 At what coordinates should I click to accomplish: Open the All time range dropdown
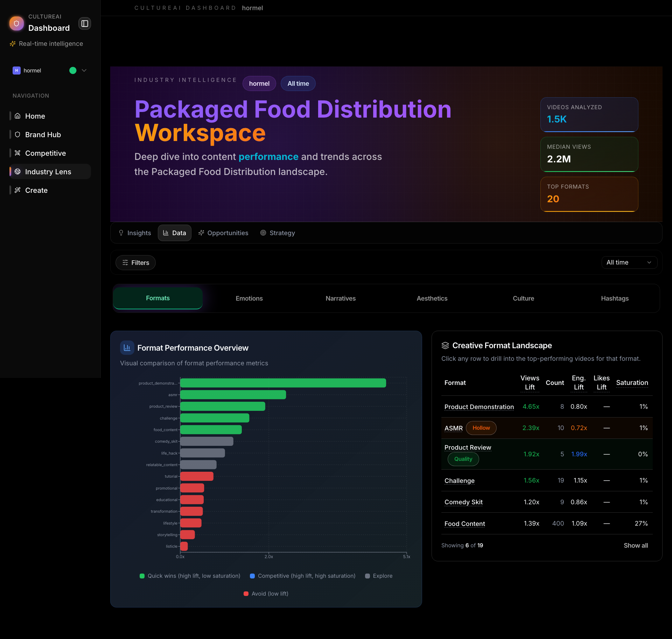(629, 262)
